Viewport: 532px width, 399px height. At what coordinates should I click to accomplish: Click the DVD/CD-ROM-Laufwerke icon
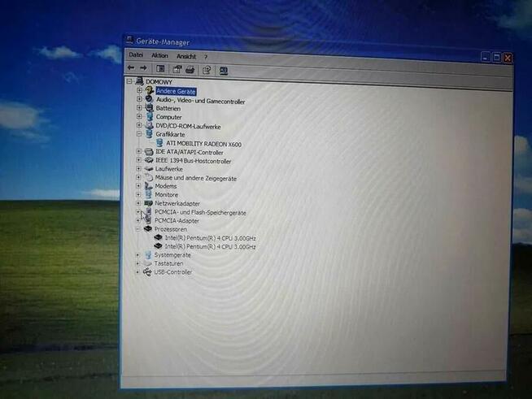coord(149,125)
